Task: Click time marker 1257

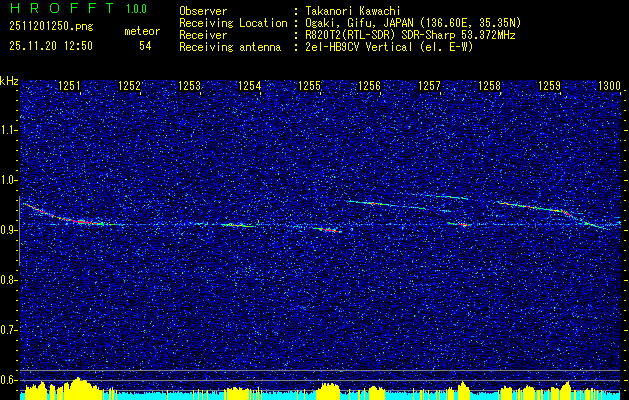Action: tap(430, 86)
